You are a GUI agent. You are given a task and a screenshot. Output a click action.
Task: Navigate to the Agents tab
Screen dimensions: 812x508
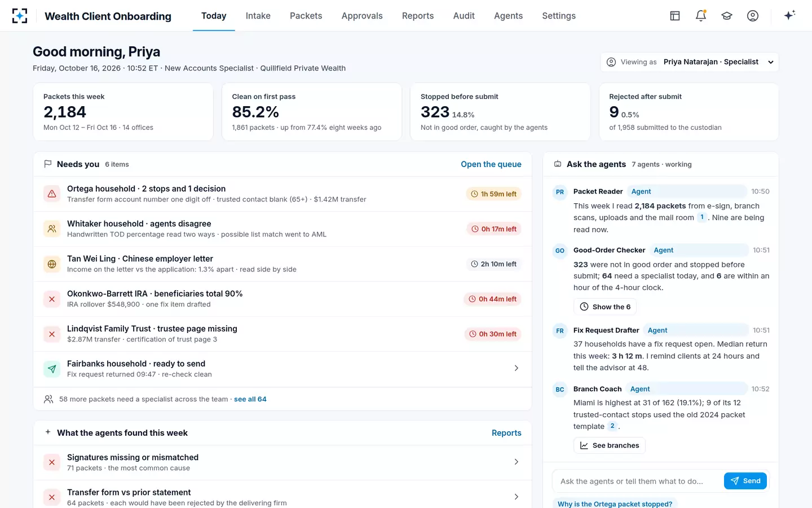click(509, 16)
